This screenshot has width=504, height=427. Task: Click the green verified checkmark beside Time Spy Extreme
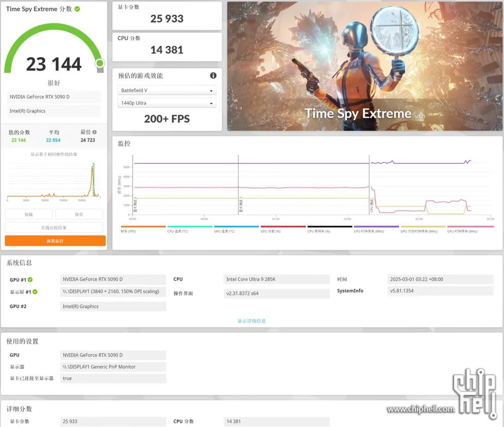tap(77, 9)
